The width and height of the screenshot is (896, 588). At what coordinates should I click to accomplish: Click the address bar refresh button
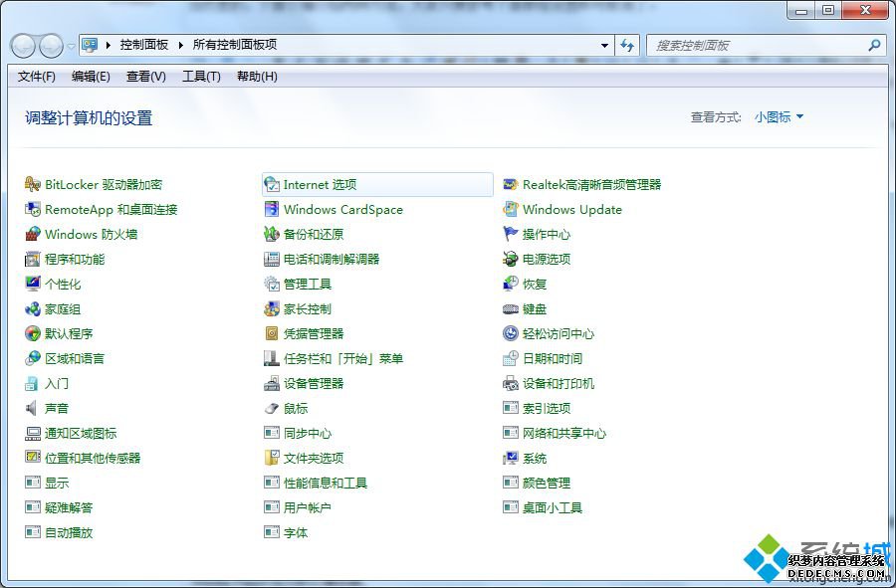point(627,45)
